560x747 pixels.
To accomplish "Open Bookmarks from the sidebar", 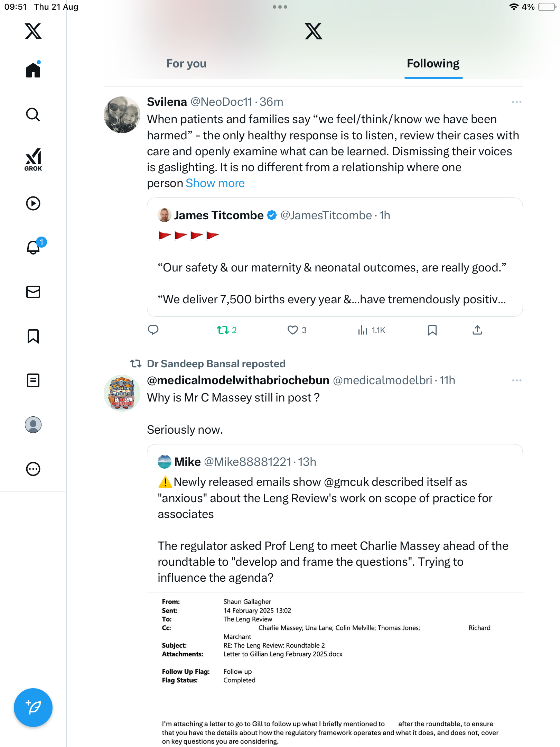I will click(33, 336).
